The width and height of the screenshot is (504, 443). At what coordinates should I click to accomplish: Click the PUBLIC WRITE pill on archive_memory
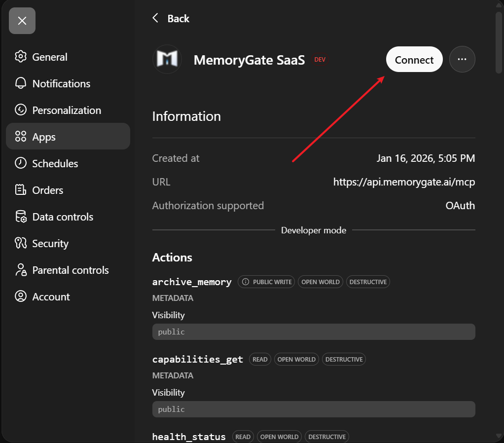pyautogui.click(x=266, y=282)
